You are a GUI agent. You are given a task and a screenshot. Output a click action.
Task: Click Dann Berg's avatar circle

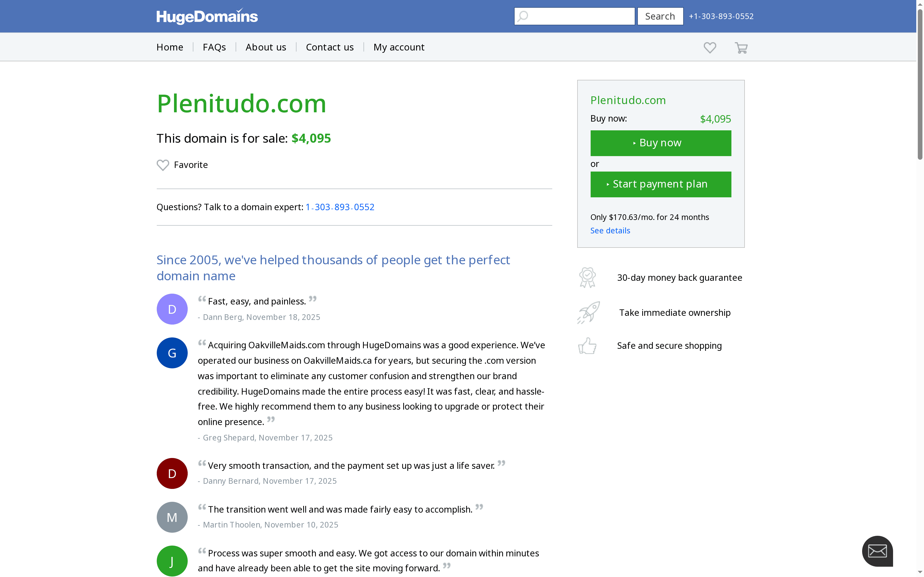(x=172, y=309)
